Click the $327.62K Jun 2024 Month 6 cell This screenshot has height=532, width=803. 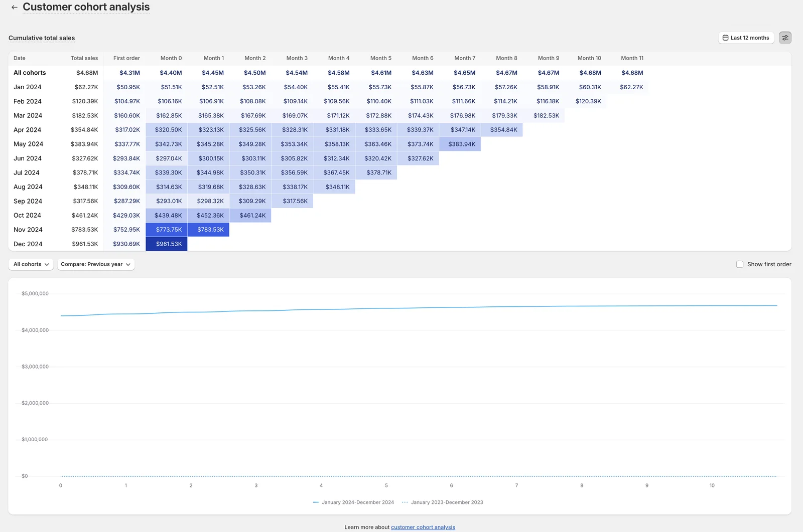418,158
